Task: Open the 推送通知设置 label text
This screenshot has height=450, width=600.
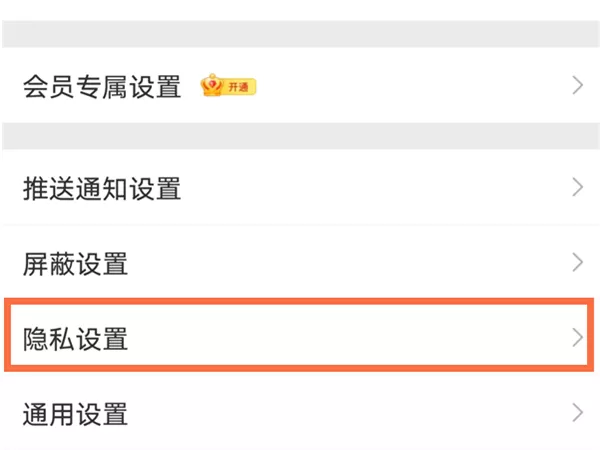Action: 102,189
